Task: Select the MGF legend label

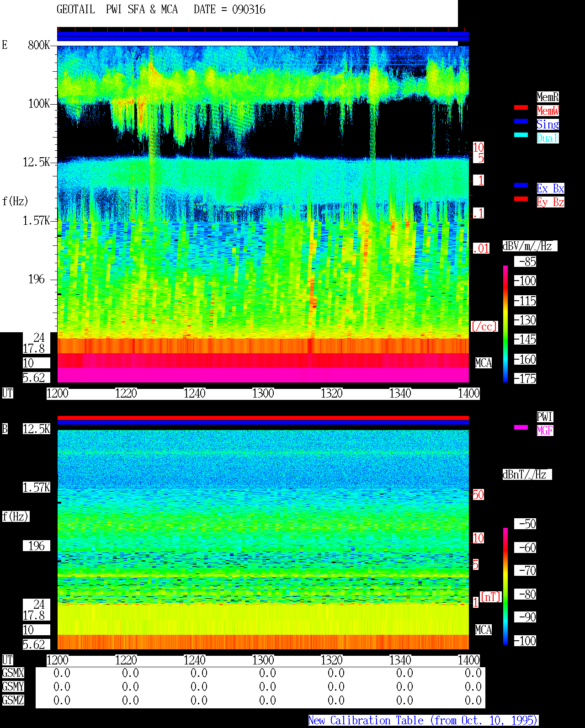Action: click(x=545, y=430)
